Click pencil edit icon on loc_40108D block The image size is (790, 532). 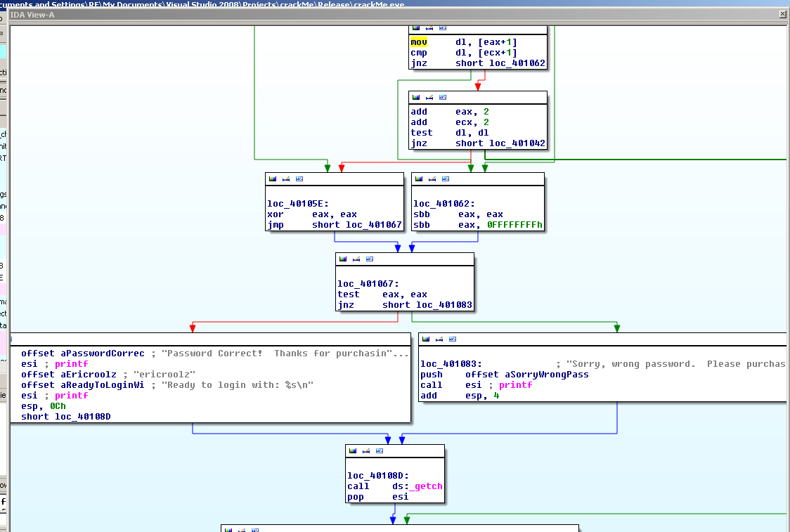(x=365, y=450)
